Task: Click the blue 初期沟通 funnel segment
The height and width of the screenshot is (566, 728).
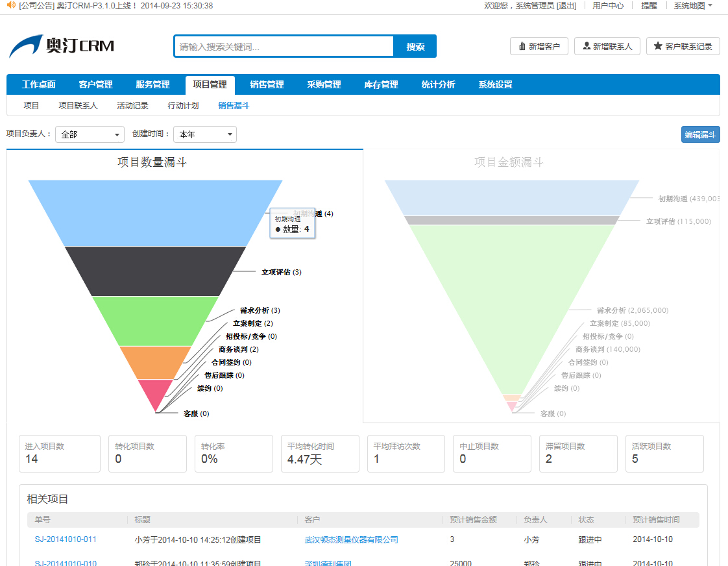Action: pyautogui.click(x=155, y=212)
